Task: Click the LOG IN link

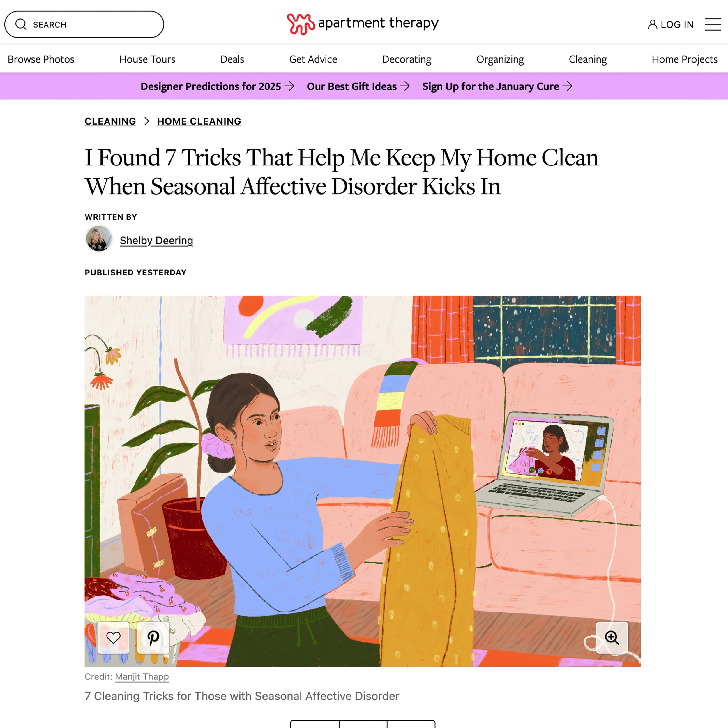Action: (x=677, y=24)
